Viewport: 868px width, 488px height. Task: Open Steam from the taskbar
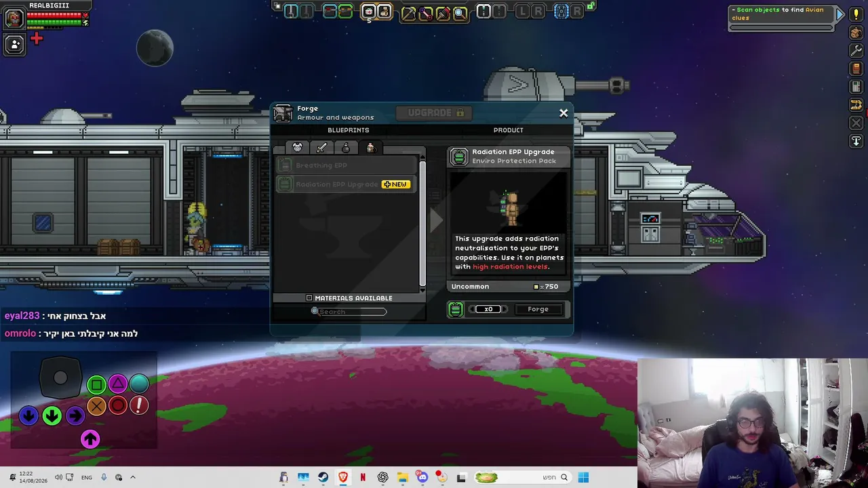coord(323,477)
